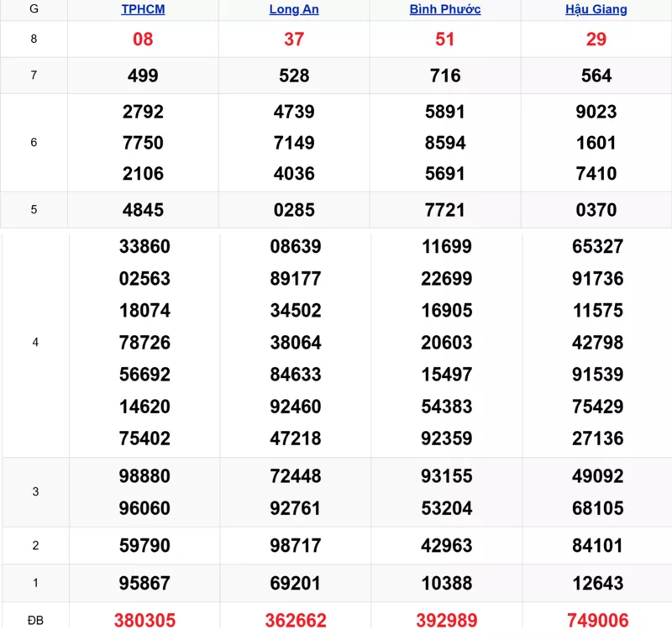Select Long An second prize 98717
672x635 pixels.
pos(296,546)
